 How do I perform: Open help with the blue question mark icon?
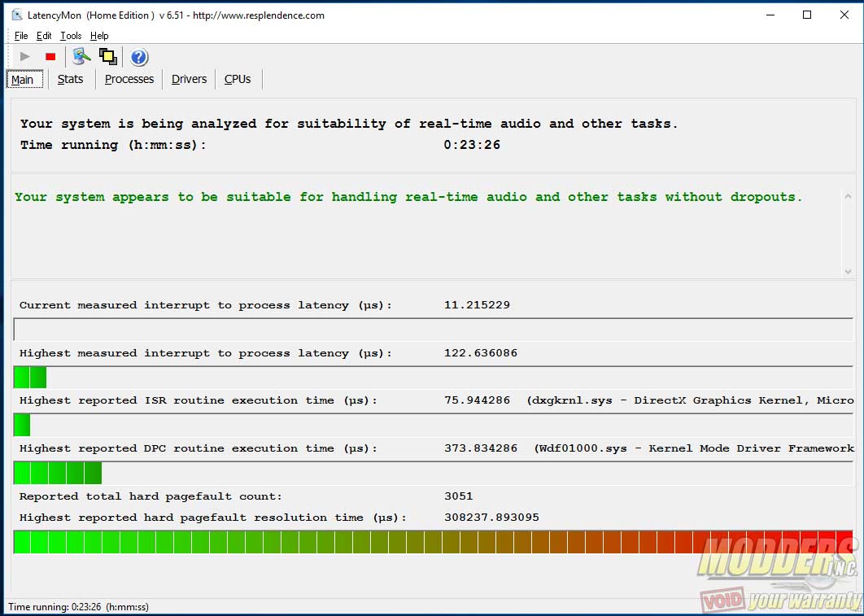pyautogui.click(x=139, y=57)
